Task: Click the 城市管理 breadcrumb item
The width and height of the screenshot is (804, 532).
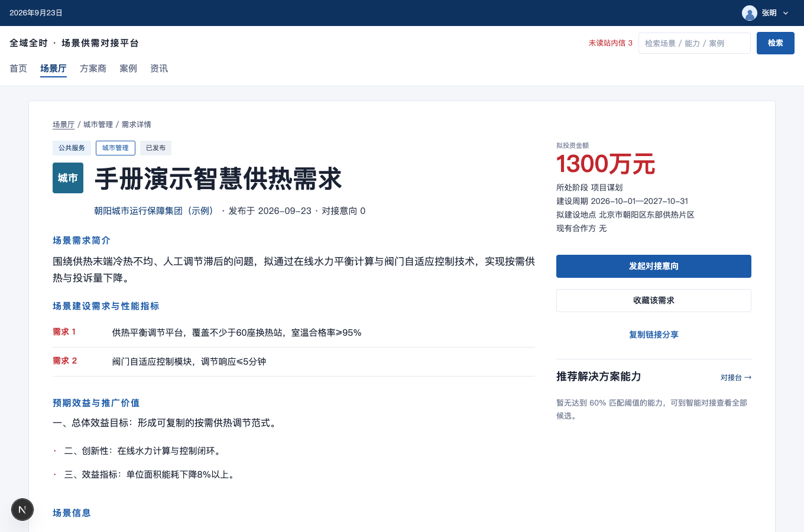Action: (x=98, y=125)
